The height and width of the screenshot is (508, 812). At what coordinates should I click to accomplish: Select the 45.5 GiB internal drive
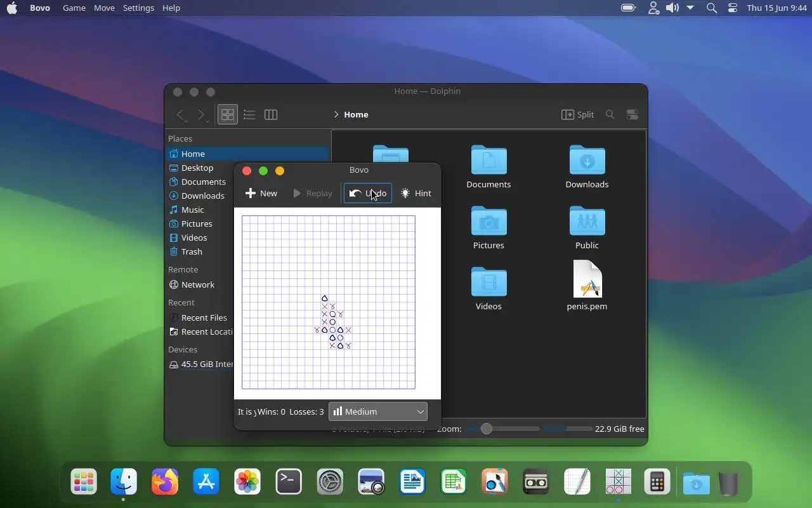click(200, 364)
